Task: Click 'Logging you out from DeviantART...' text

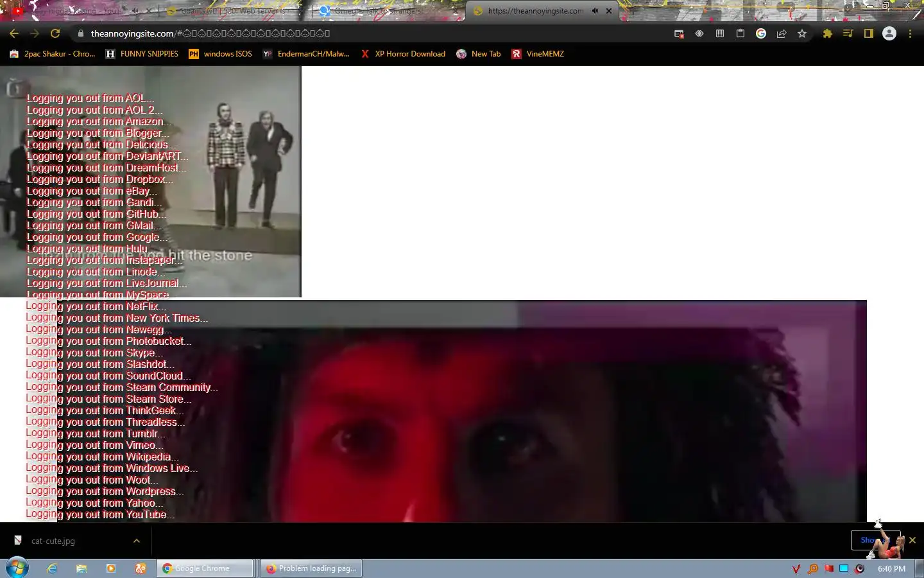Action: 107,156
